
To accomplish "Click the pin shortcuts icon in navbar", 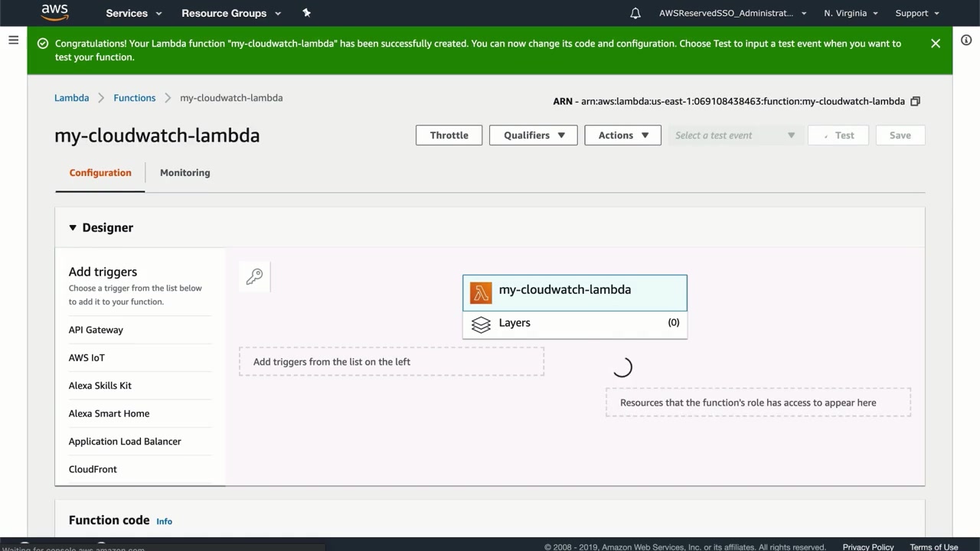I will point(306,13).
